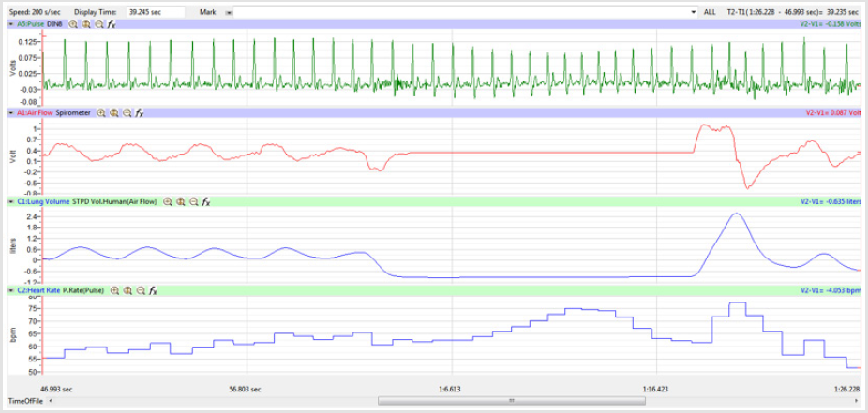Click the horizontal time scrollbar thumb
The height and width of the screenshot is (413, 868).
(512, 400)
